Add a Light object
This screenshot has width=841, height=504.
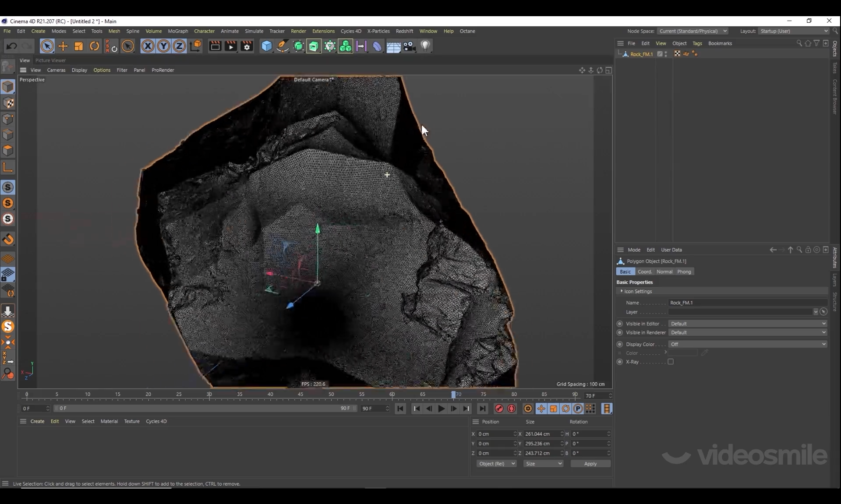[425, 46]
